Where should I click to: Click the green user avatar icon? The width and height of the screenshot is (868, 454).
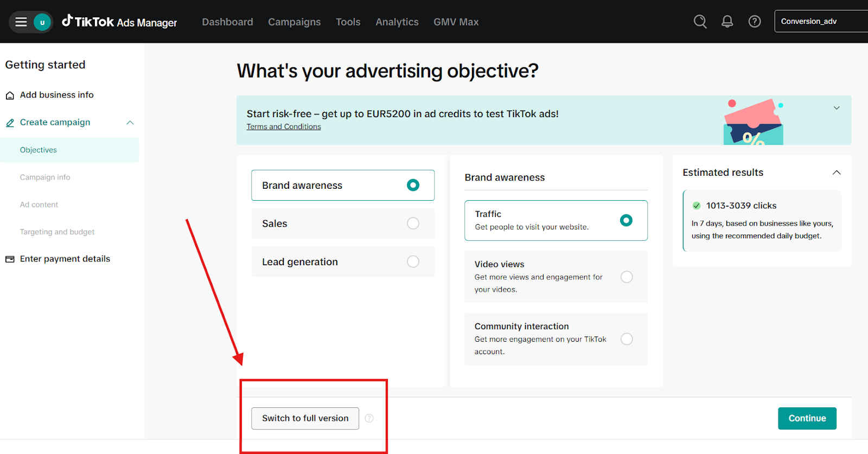point(42,22)
